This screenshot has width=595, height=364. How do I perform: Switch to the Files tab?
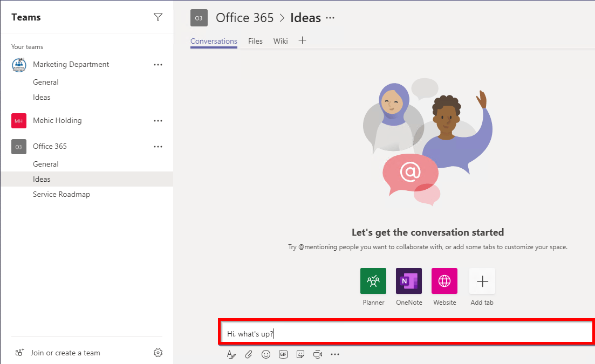255,41
